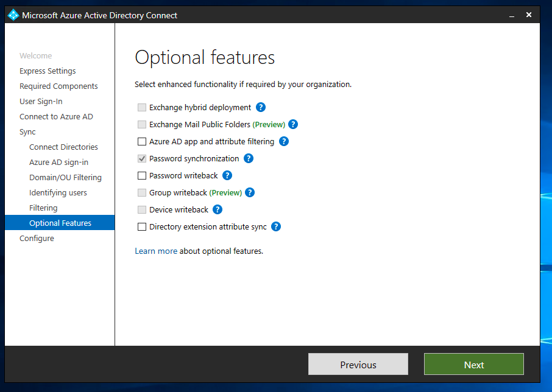Select Identifying users sub-step
The height and width of the screenshot is (392, 552).
(x=58, y=193)
